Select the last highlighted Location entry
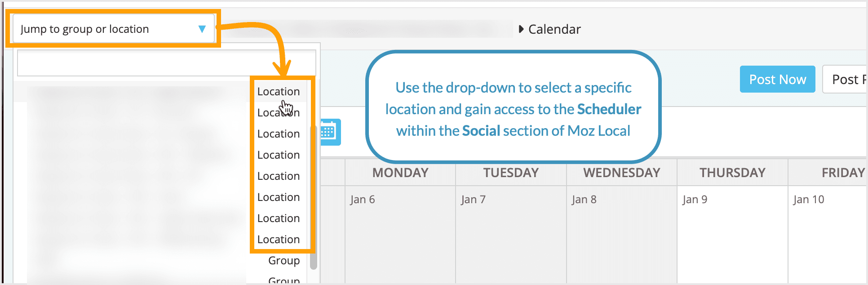This screenshot has width=868, height=285. click(x=279, y=239)
